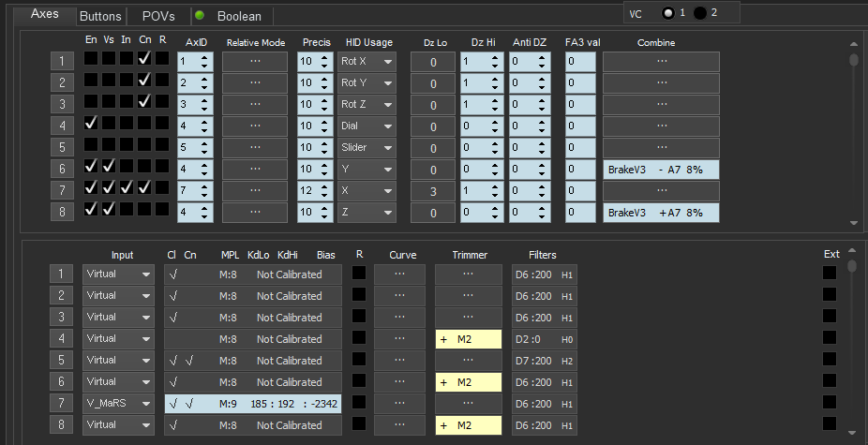Screen dimensions: 868x445
Task: Open the BrakeV3 - A7 8% combine setting
Action: pos(661,170)
